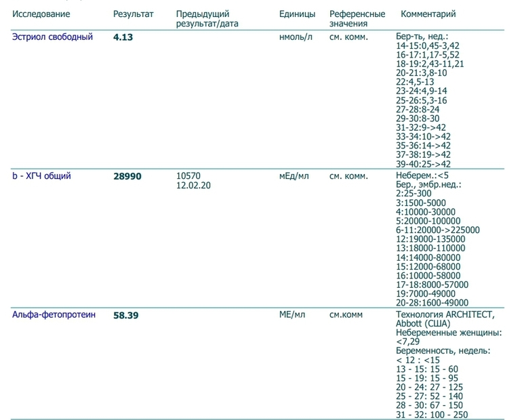Viewport: 522px width, 420px height.
Task: Click the Исследование column header
Action: click(41, 14)
